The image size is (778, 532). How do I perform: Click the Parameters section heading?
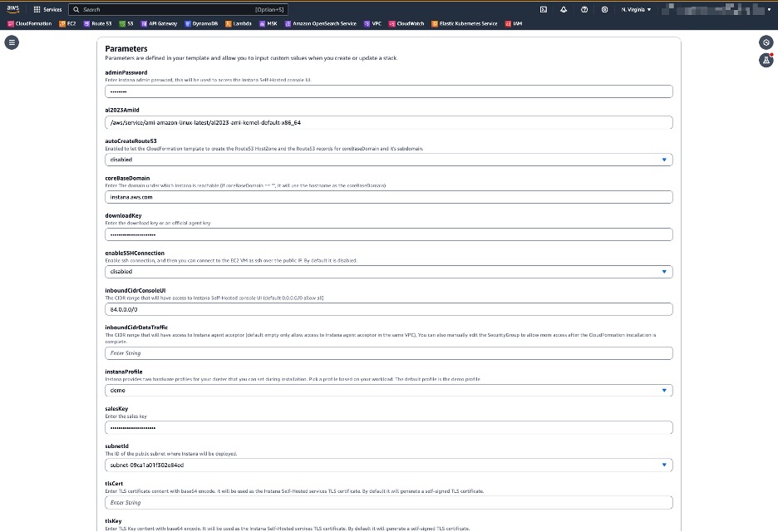click(x=126, y=49)
